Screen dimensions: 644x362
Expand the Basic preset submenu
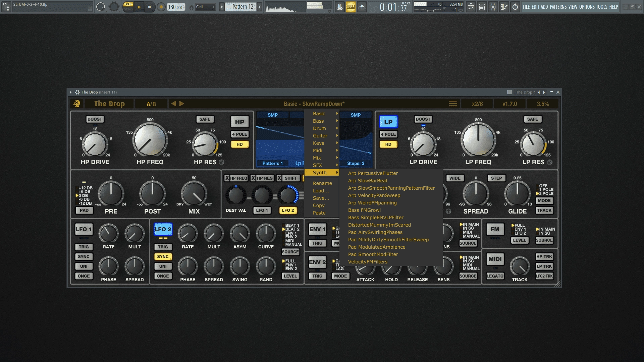click(322, 114)
